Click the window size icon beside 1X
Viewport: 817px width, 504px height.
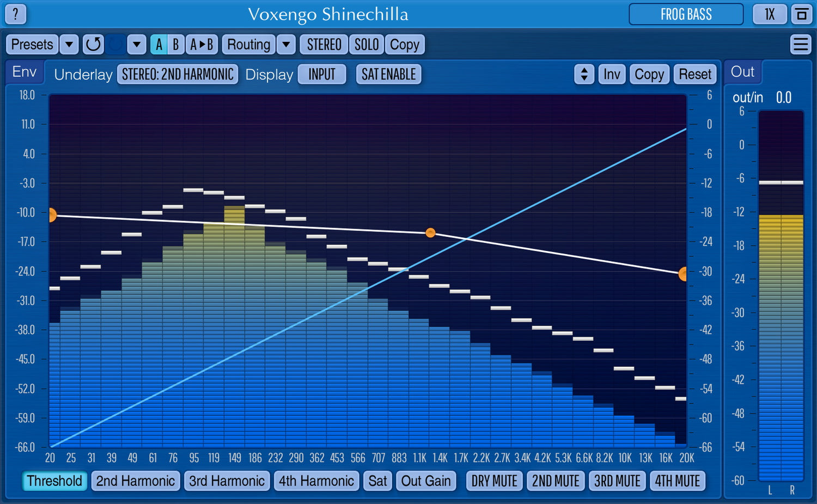click(801, 14)
